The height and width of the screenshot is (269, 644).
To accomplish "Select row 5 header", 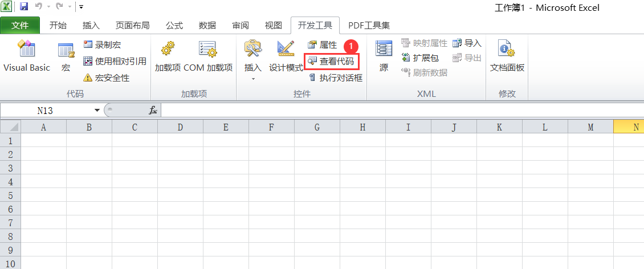I will click(10, 195).
